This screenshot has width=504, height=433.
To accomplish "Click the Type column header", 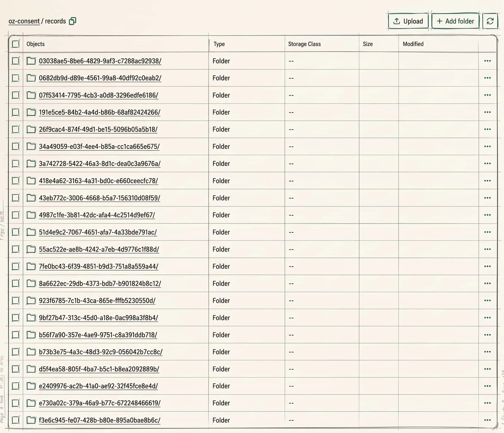I will [x=219, y=44].
